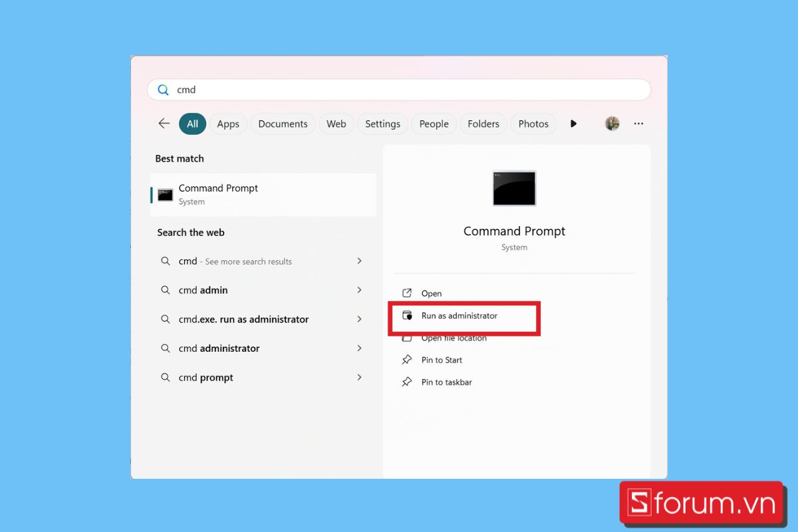Switch to the Apps filter tab
This screenshot has width=798, height=532.
point(228,124)
